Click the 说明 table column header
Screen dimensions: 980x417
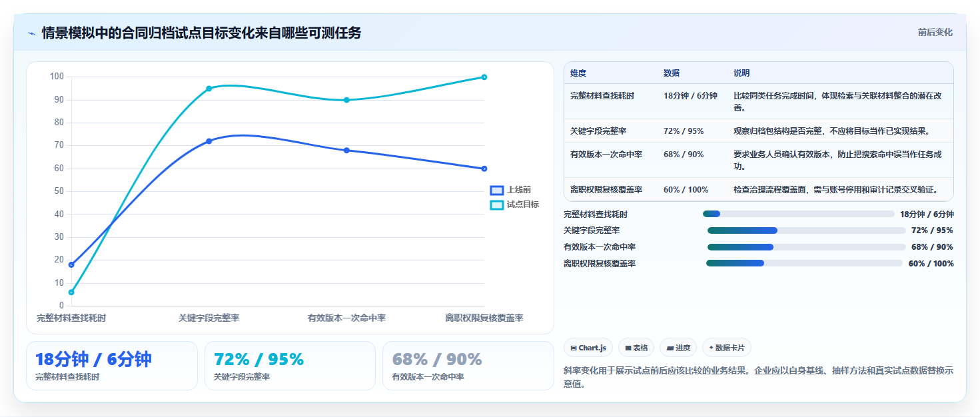point(741,73)
